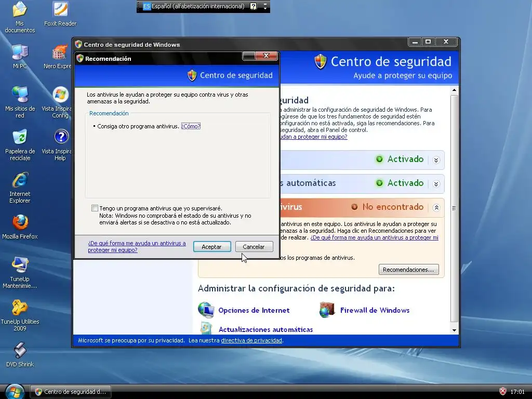Image resolution: width=532 pixels, height=399 pixels.
Task: Click scrollbar down arrow in security center
Action: (454, 330)
